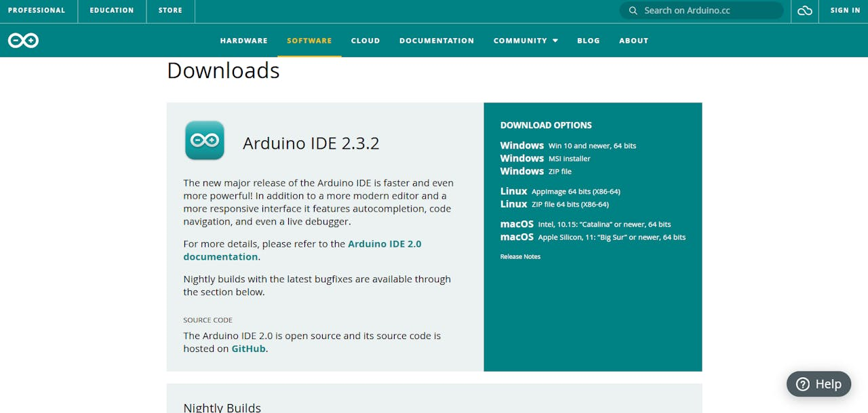The image size is (868, 413).
Task: Click the Arduino IDE 2.3.2 app icon
Action: pyautogui.click(x=205, y=140)
